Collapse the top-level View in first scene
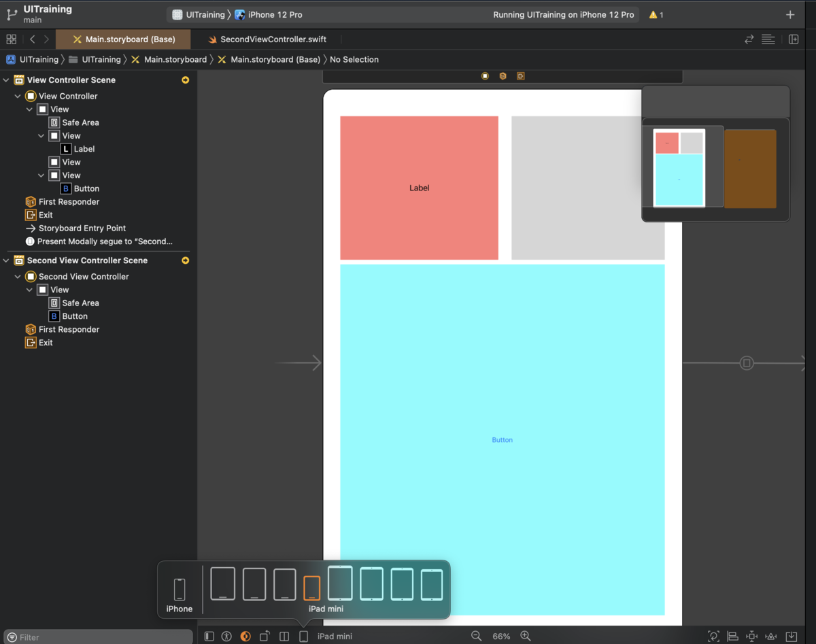The image size is (816, 644). [x=29, y=109]
